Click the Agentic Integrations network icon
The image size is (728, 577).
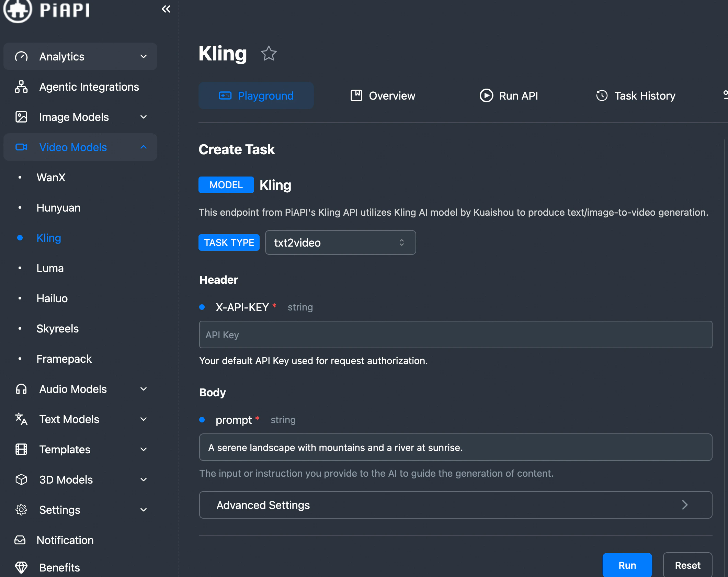(x=21, y=87)
